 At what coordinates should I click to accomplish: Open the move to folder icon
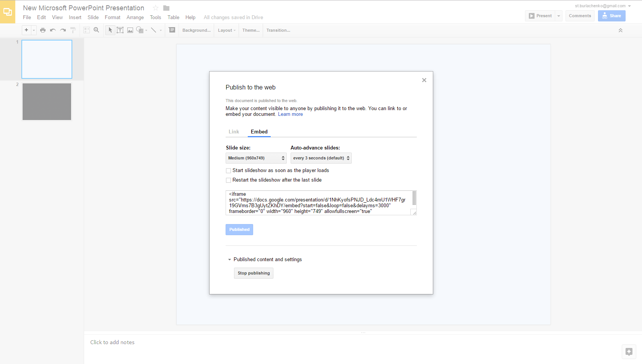(x=166, y=8)
